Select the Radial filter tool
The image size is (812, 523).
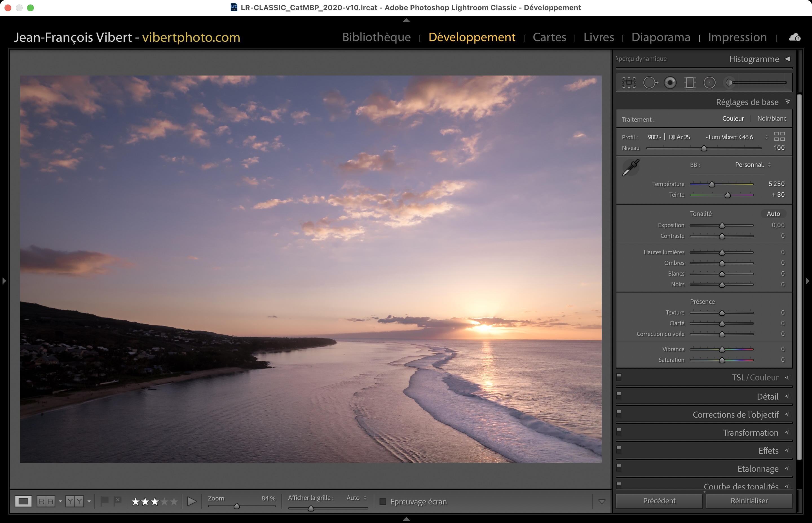(709, 83)
